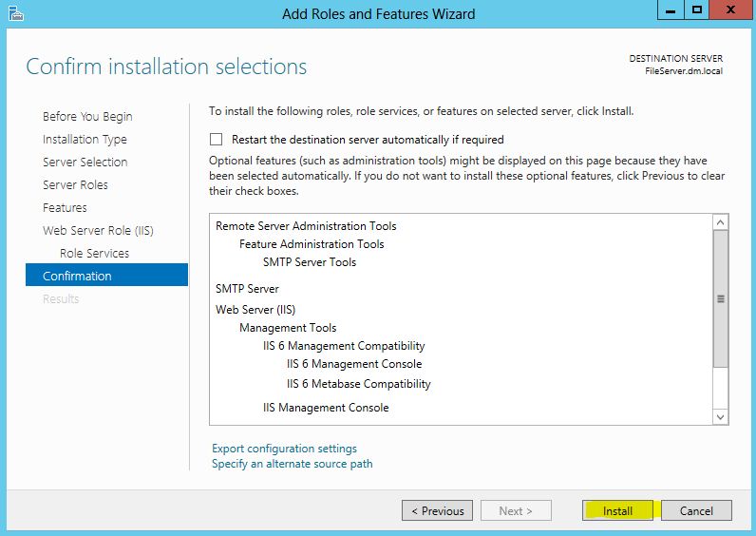
Task: Click Export configuration settings link
Action: (x=284, y=449)
